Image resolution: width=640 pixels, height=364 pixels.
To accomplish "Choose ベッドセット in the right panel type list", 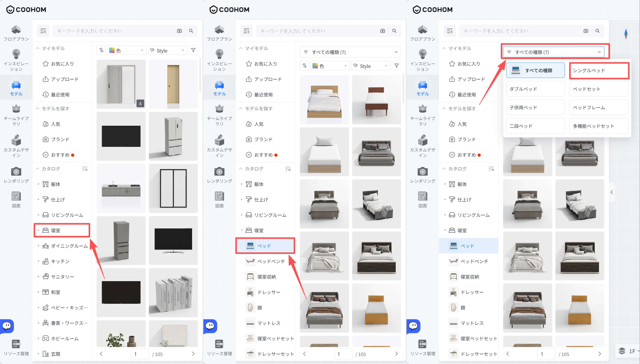I will [599, 89].
